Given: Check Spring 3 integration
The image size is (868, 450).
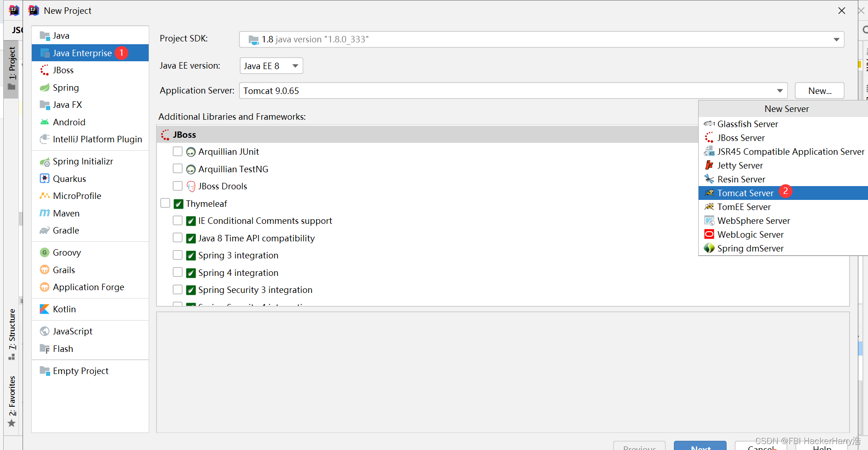Looking at the screenshot, I should tap(178, 255).
